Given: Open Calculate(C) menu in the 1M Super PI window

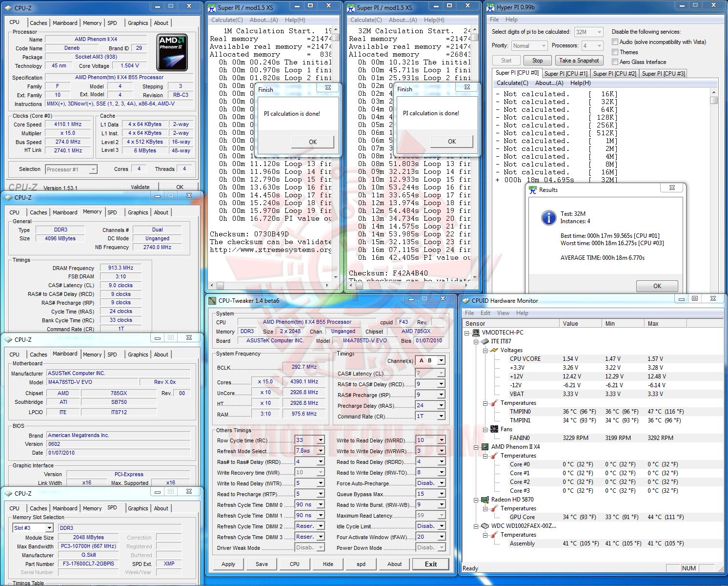Looking at the screenshot, I should [227, 20].
